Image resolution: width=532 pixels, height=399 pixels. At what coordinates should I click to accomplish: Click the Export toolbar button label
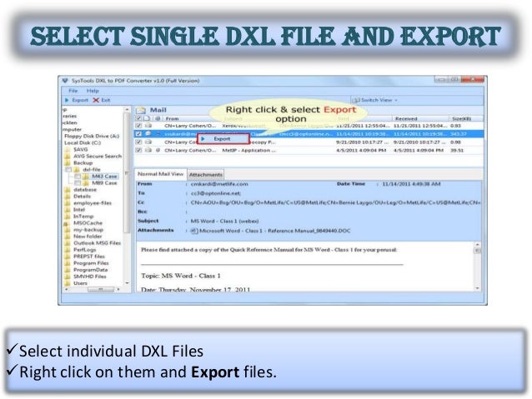coord(80,100)
